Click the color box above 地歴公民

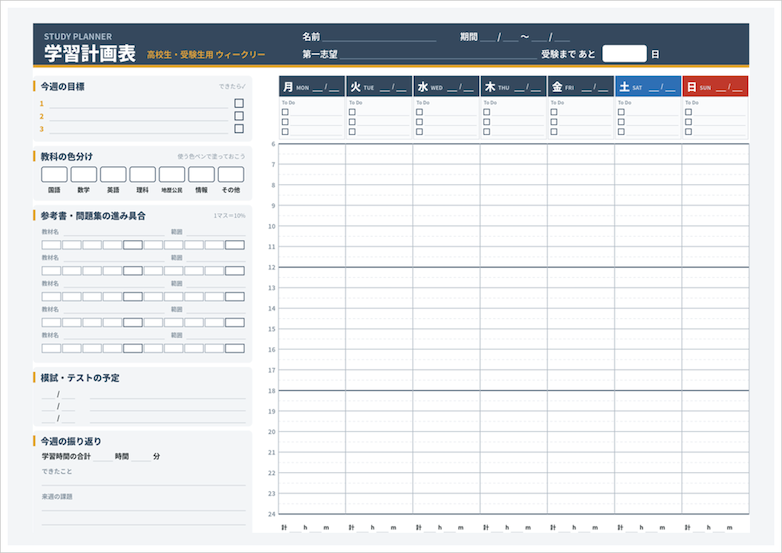coord(172,175)
